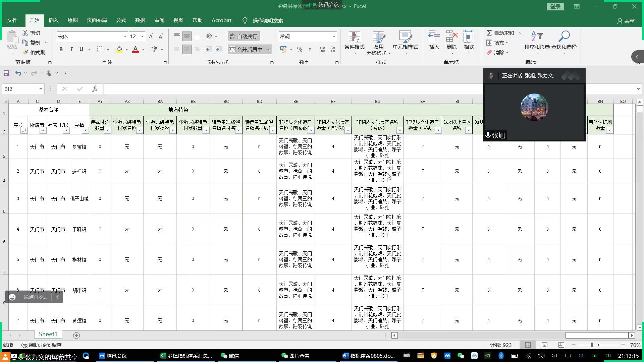Screen dimensions: 644x362
Task: Open 微信 from the Windows taskbar
Action: click(x=230, y=356)
